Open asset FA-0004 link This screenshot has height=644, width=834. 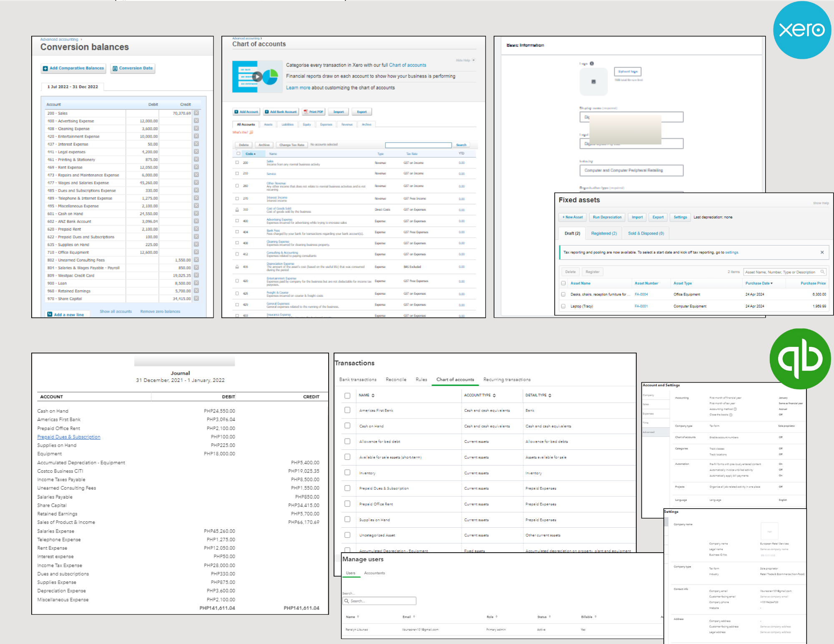point(641,294)
